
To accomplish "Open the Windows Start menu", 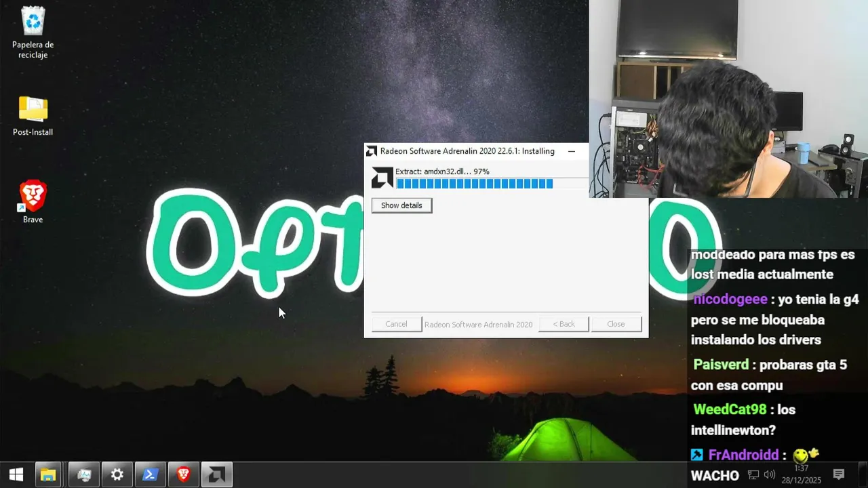I will pos(16,474).
